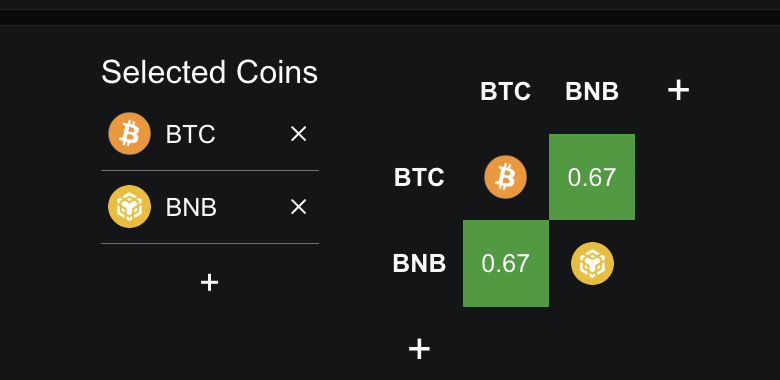
Task: Add a coin below the Selected Coins list
Action: point(209,283)
